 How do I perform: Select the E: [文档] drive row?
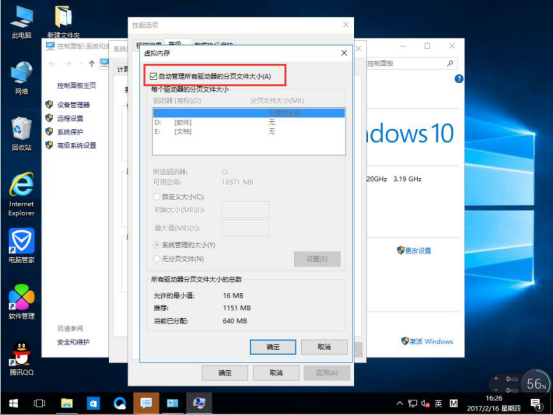click(x=249, y=131)
